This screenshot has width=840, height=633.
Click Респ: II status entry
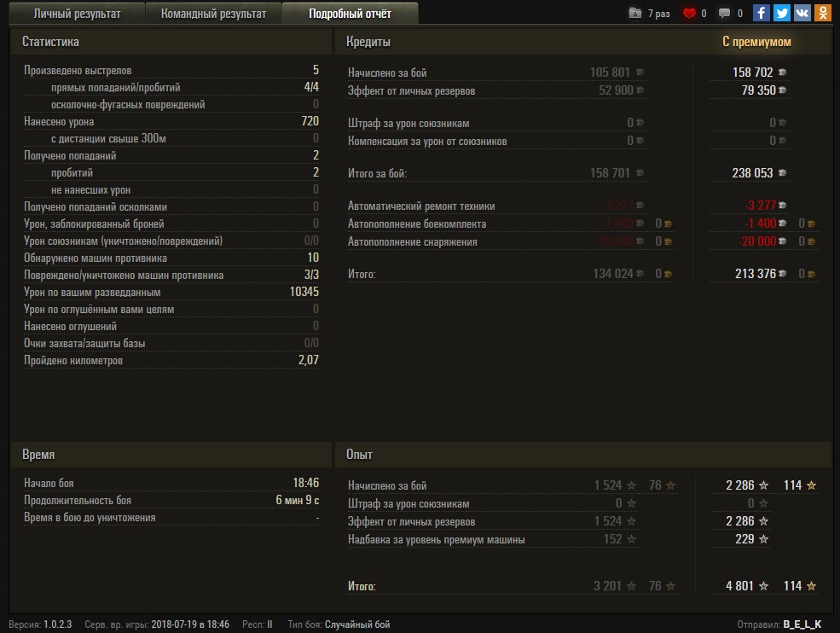point(258,624)
